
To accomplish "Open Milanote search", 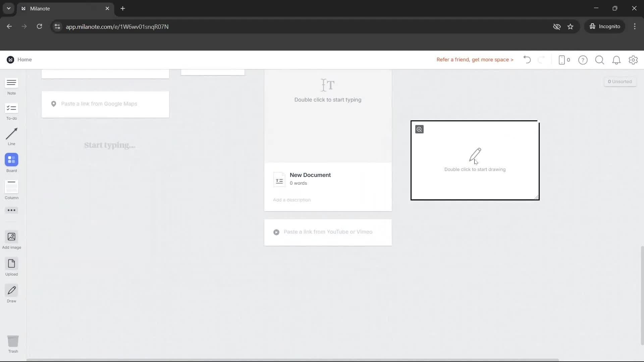I will (x=600, y=60).
